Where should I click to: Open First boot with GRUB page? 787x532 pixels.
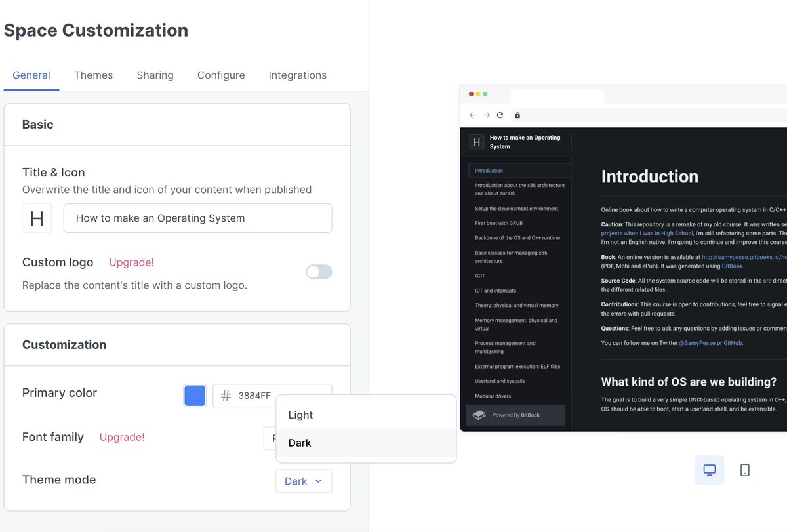point(499,223)
